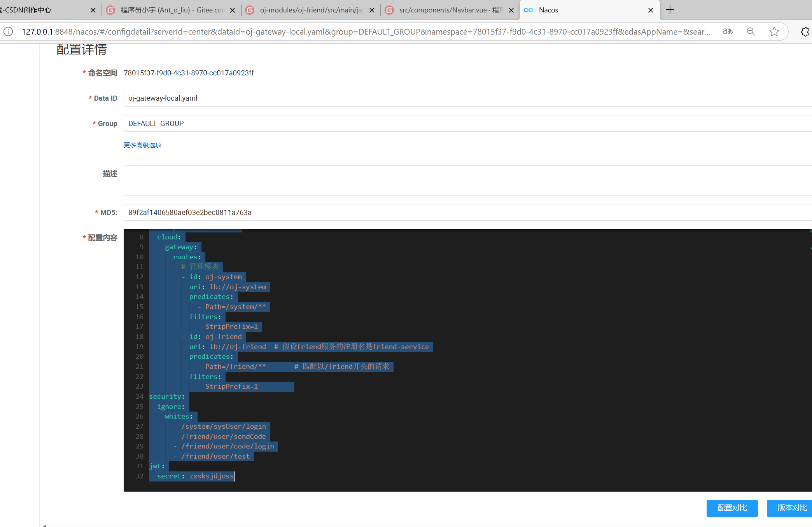This screenshot has height=527, width=812.
Task: Click the Group input field
Action: [467, 124]
